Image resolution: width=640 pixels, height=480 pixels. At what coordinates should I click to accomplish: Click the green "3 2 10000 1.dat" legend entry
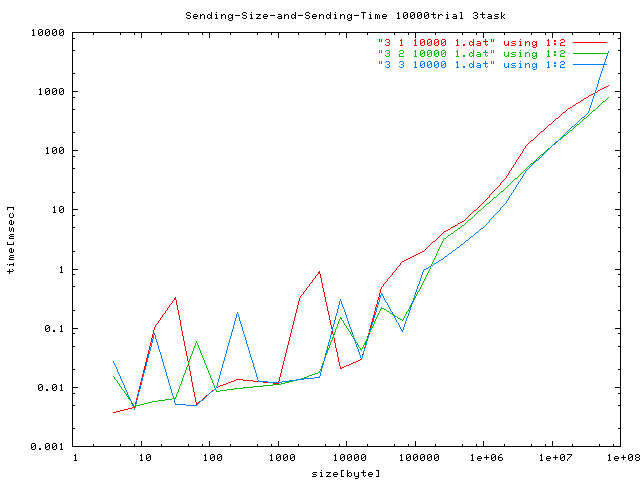click(x=472, y=53)
